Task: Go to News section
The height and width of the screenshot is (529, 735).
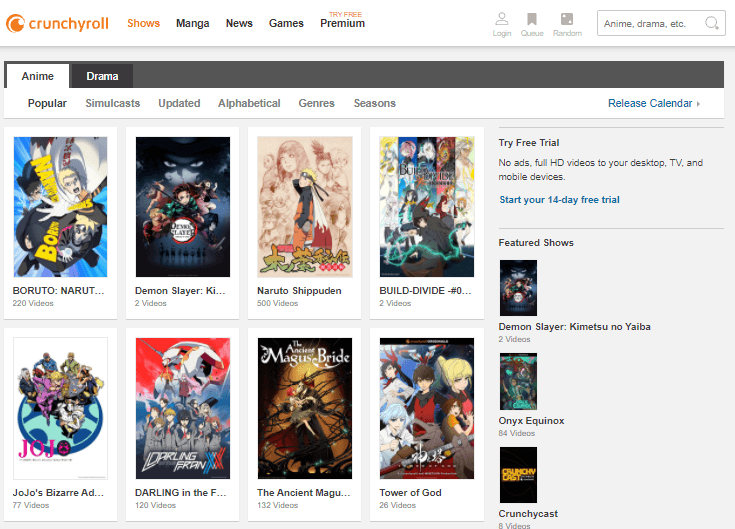Action: tap(239, 23)
